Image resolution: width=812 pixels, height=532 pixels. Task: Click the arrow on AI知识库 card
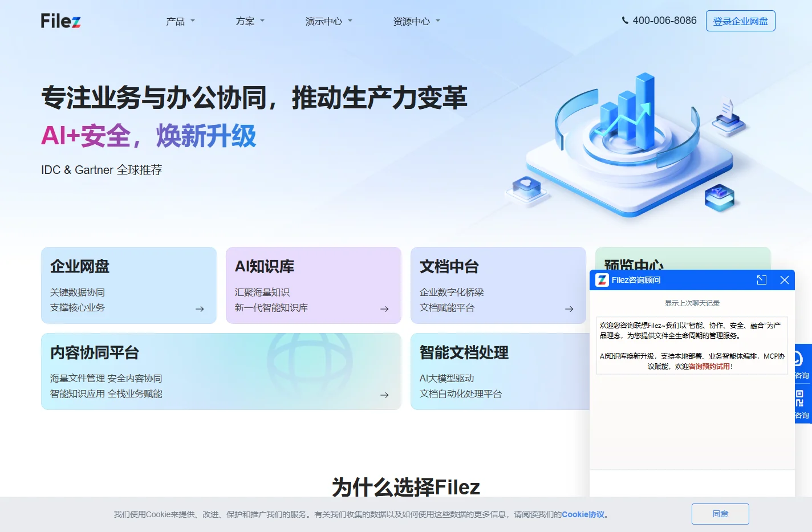[384, 309]
